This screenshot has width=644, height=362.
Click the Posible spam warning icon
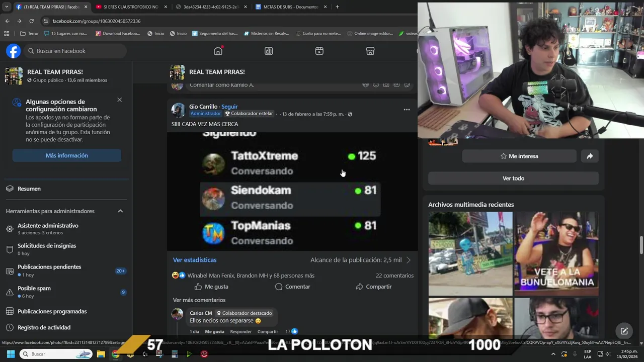10,292
